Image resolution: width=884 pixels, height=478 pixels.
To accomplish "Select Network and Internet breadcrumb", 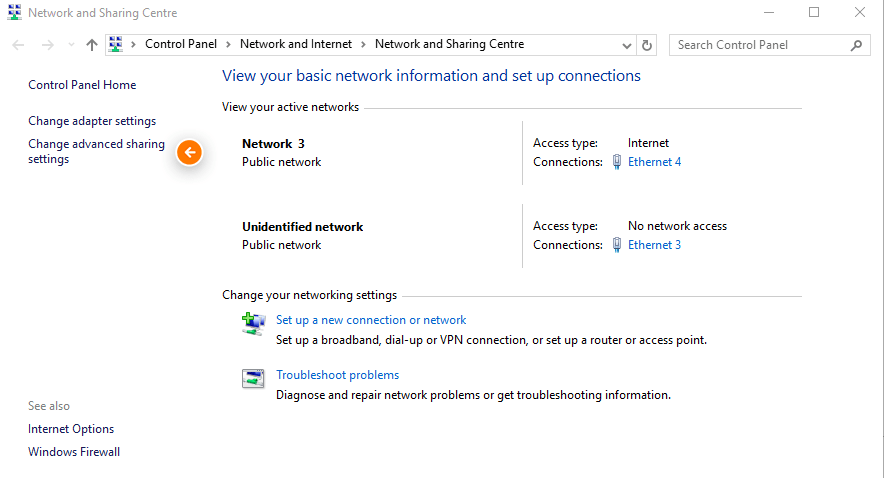I will click(x=295, y=44).
